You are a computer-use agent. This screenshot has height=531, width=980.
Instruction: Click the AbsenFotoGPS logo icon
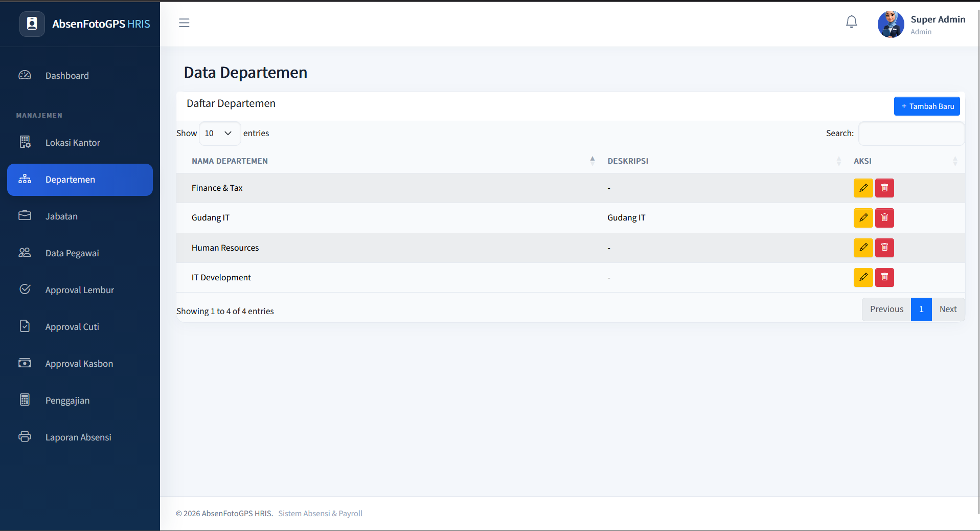click(32, 24)
